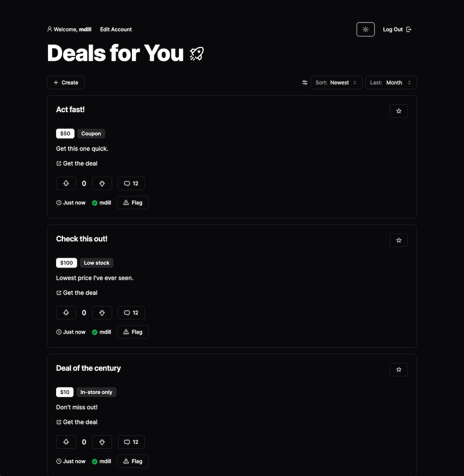Click the filter sliders icon beside Sort
The width and height of the screenshot is (464, 476).
tap(305, 82)
